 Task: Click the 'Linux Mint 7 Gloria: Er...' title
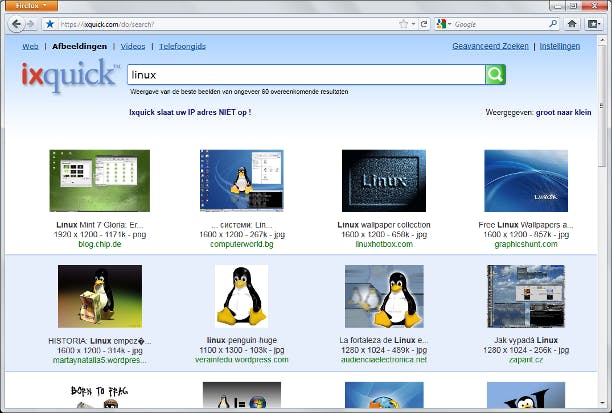tap(100, 225)
